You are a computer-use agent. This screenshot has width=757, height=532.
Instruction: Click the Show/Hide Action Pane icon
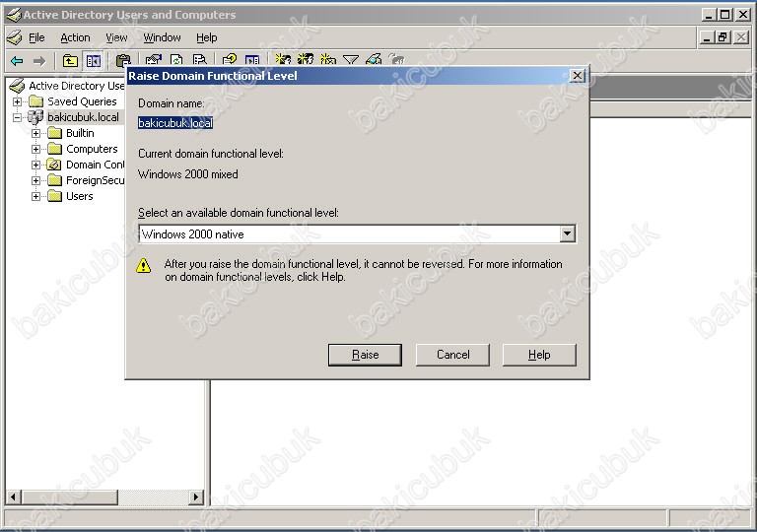click(x=252, y=60)
